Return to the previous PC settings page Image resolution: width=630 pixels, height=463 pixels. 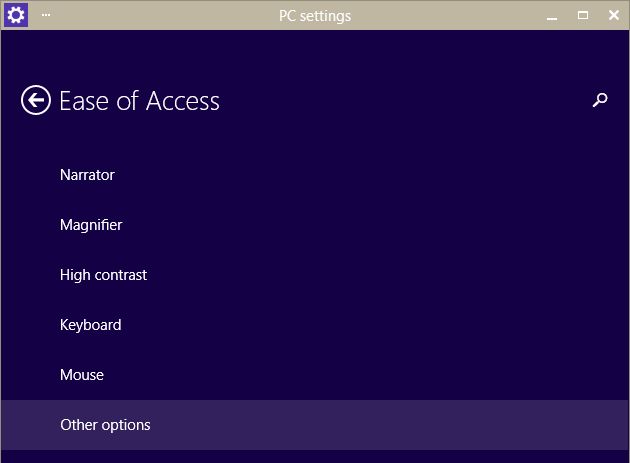[36, 100]
